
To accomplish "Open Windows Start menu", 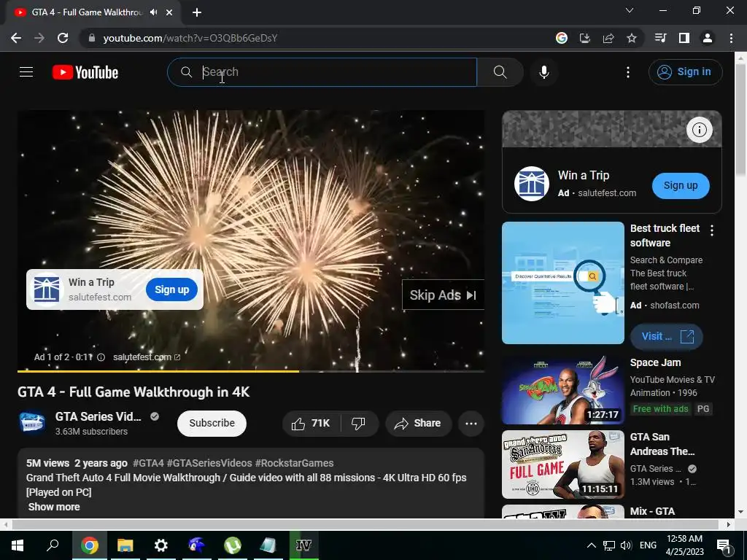I will point(18,545).
